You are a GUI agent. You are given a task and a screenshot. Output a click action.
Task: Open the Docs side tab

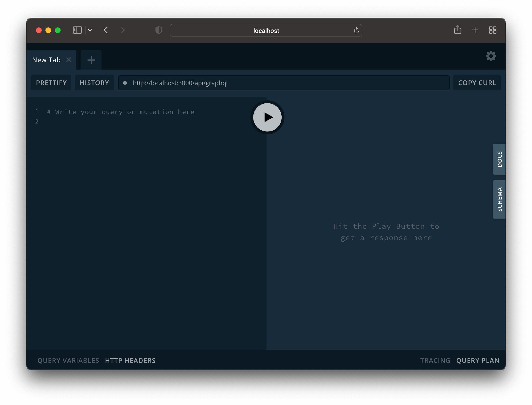(499, 159)
